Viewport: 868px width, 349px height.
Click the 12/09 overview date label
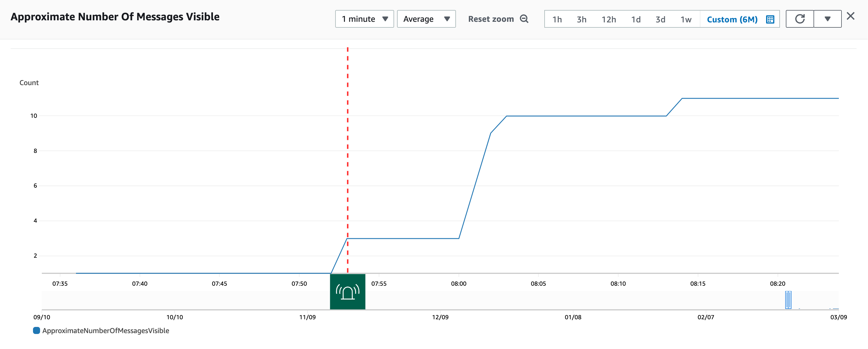[440, 317]
